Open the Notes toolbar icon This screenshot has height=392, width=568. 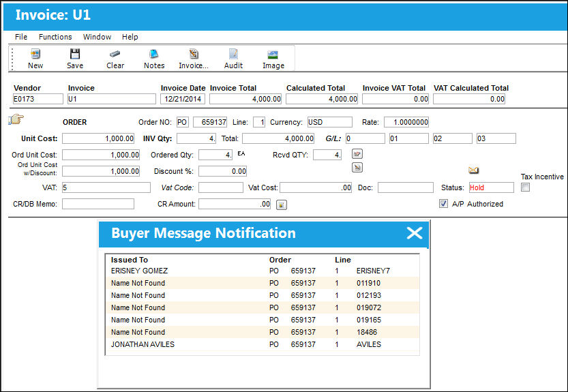[154, 55]
